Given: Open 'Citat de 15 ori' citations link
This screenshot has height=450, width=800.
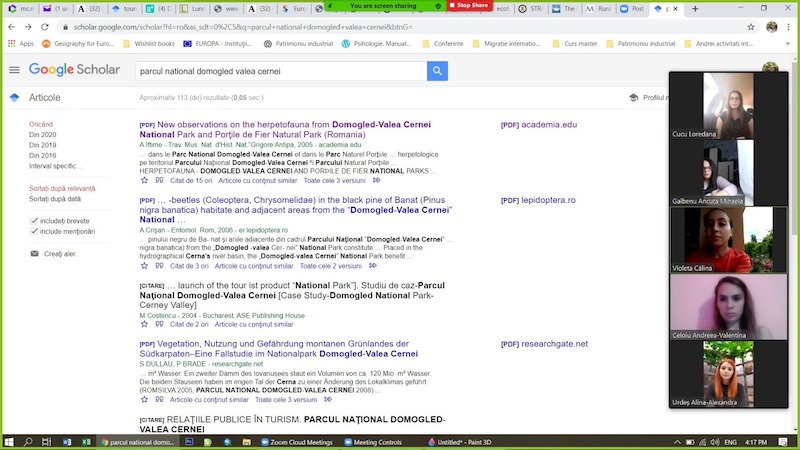Looking at the screenshot, I should pos(190,181).
